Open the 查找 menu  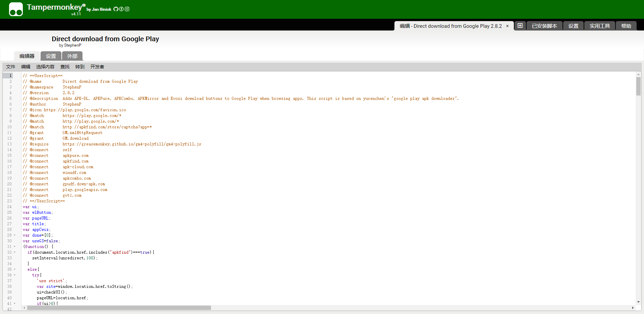point(65,67)
